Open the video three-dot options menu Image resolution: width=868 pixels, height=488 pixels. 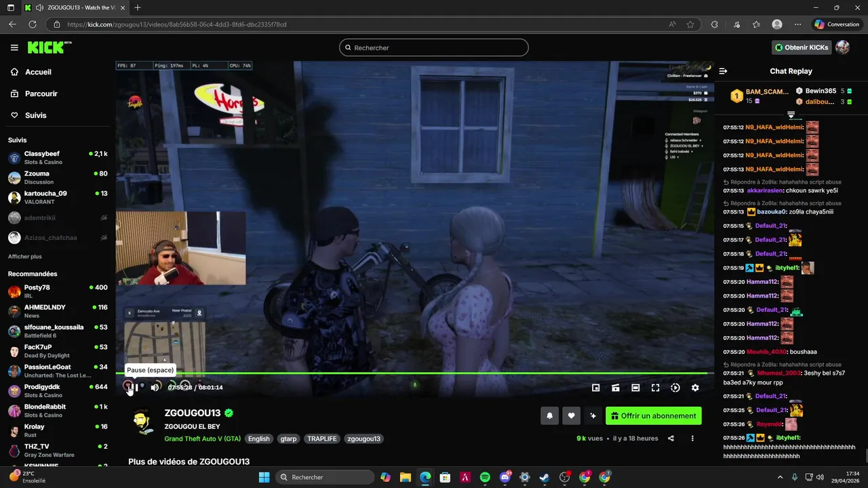tap(692, 439)
